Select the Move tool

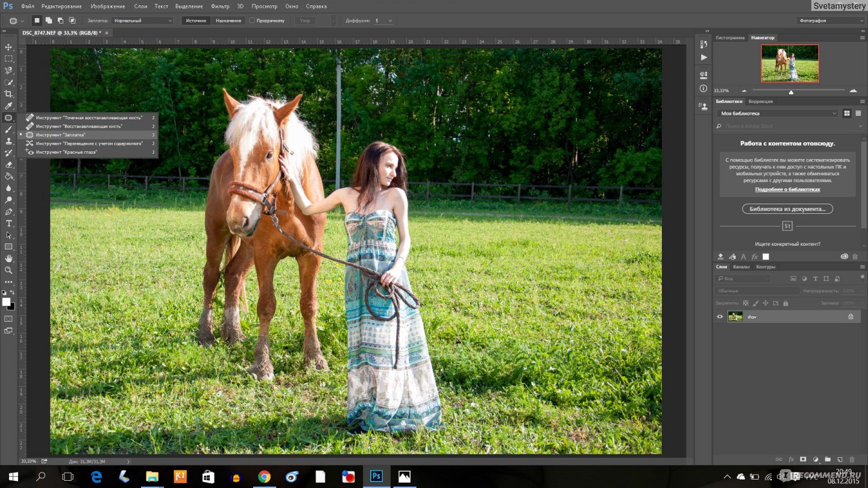(x=8, y=47)
